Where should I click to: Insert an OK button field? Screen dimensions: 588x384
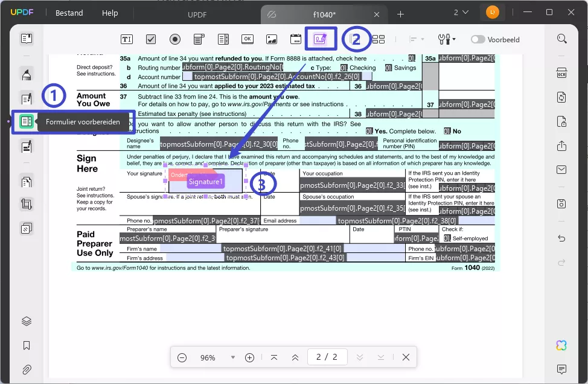pyautogui.click(x=248, y=39)
